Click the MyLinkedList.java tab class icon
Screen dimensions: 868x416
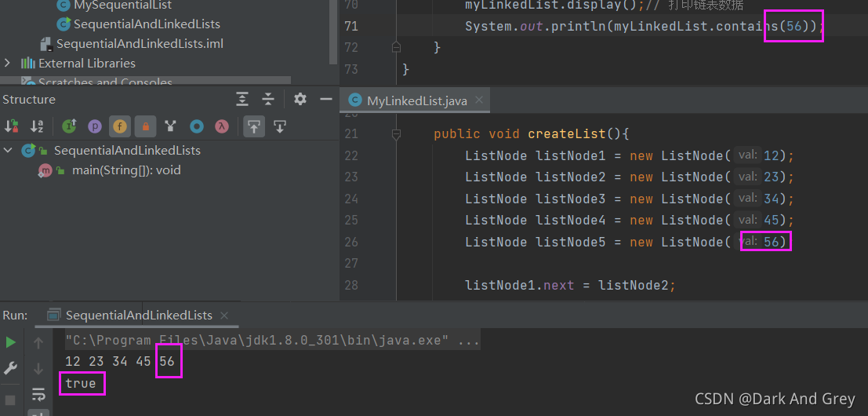[355, 100]
